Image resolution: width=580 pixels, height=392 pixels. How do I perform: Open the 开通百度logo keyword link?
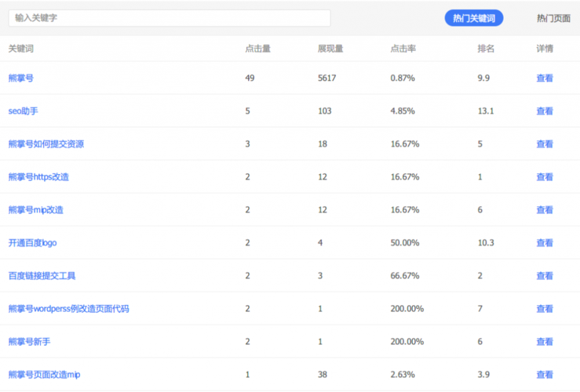click(x=32, y=243)
